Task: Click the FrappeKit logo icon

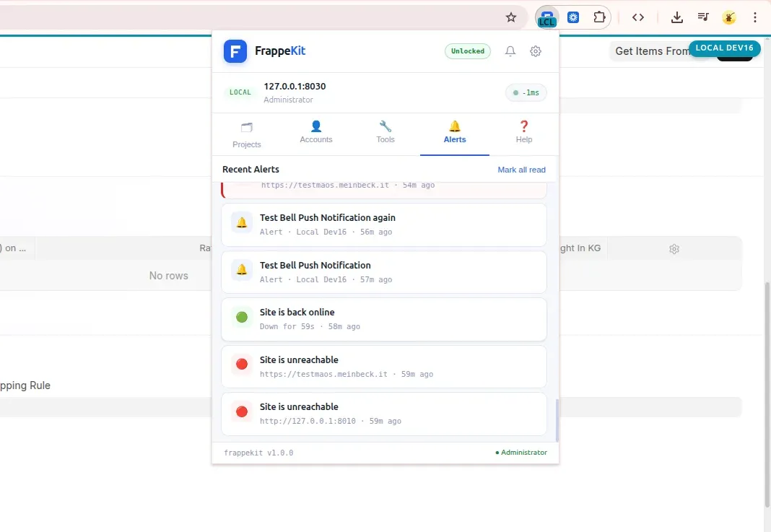Action: (235, 51)
